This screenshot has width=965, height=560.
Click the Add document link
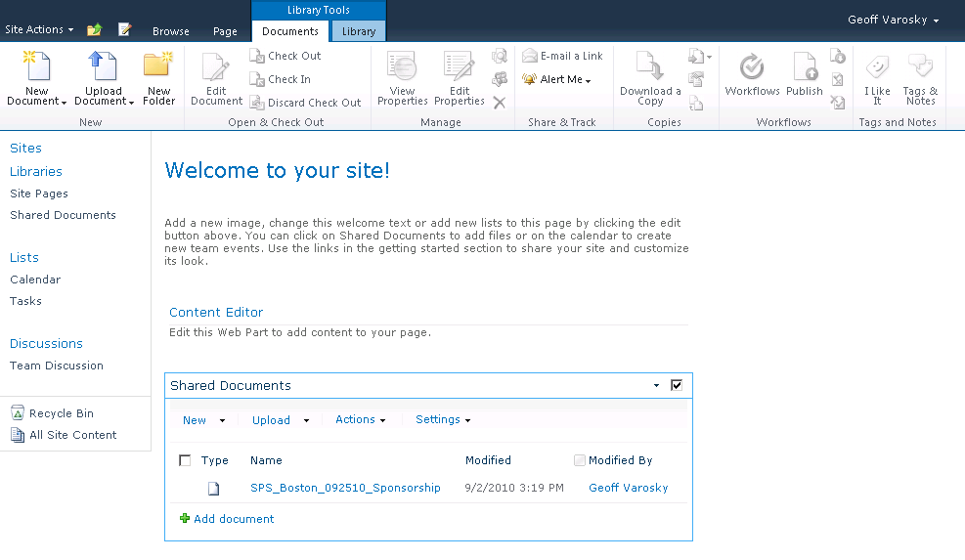click(x=234, y=519)
